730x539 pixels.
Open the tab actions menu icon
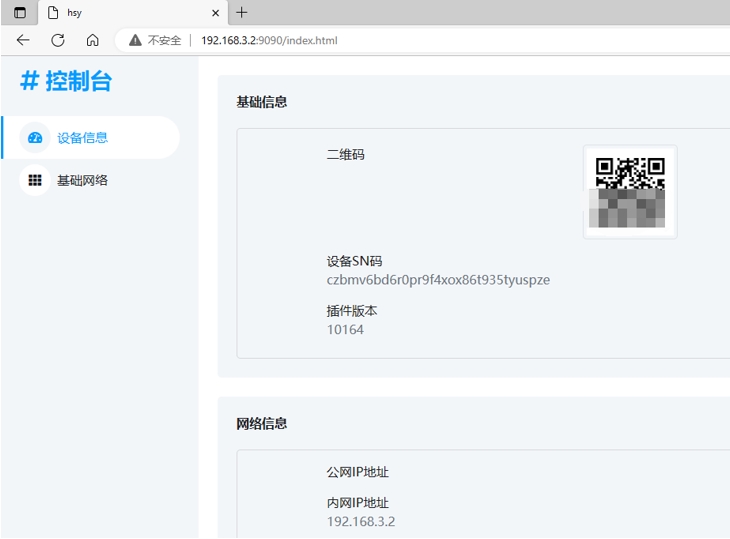coord(20,13)
